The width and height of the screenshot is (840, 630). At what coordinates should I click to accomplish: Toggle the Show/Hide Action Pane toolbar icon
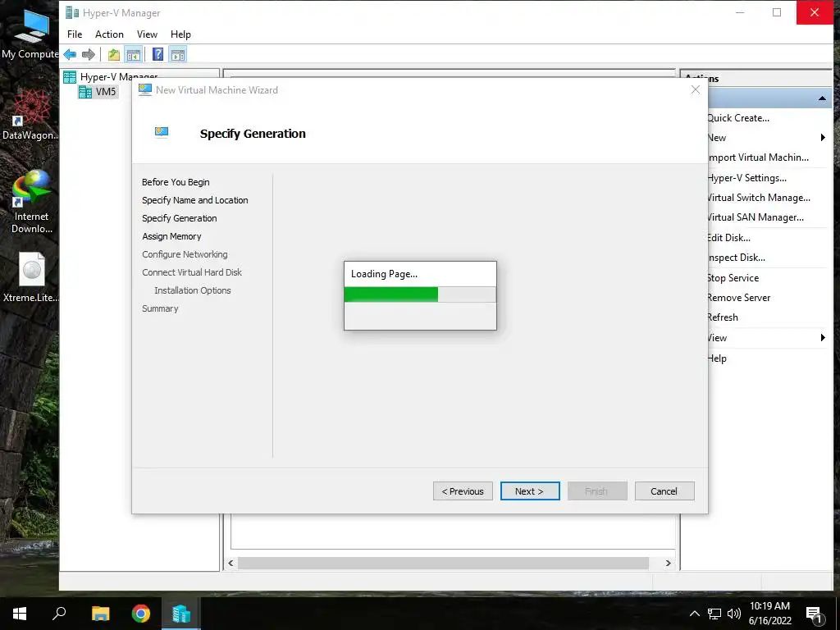[178, 54]
